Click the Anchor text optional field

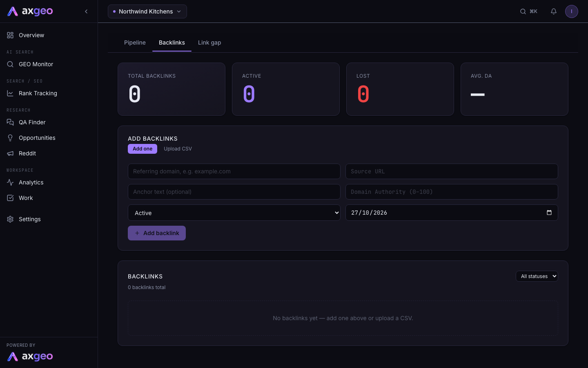tap(234, 192)
